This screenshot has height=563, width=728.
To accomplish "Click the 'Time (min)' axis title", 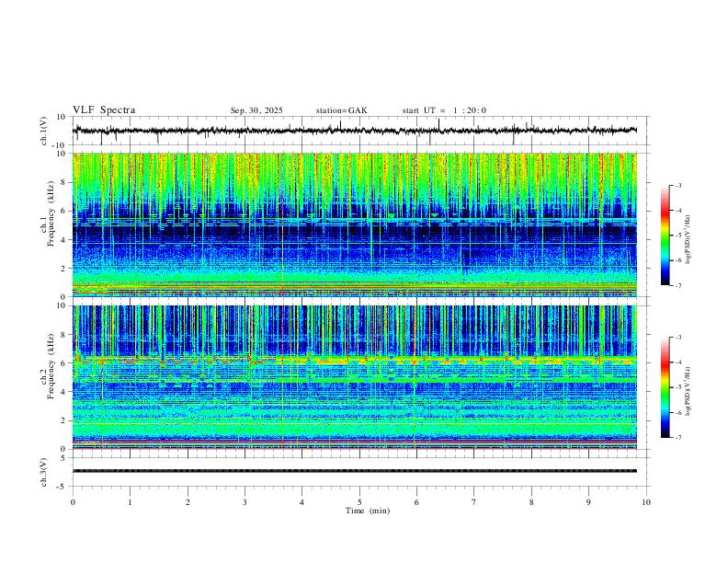I will click(x=368, y=511).
